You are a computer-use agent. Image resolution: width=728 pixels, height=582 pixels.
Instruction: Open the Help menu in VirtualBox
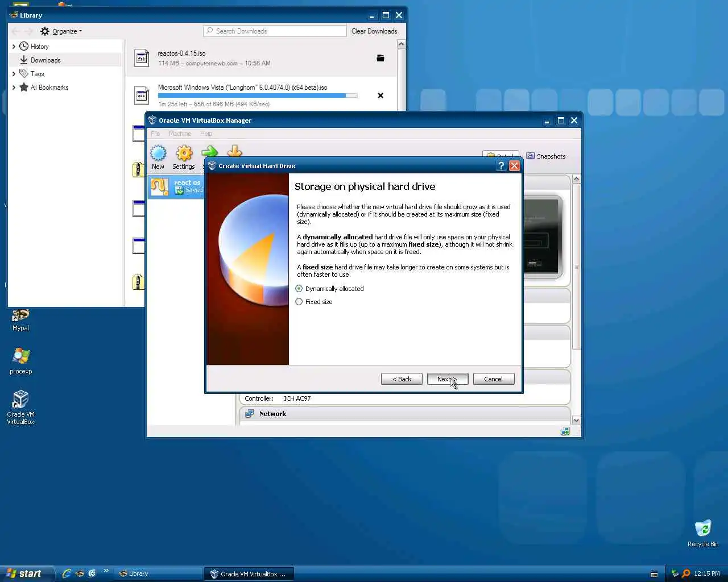[206, 134]
